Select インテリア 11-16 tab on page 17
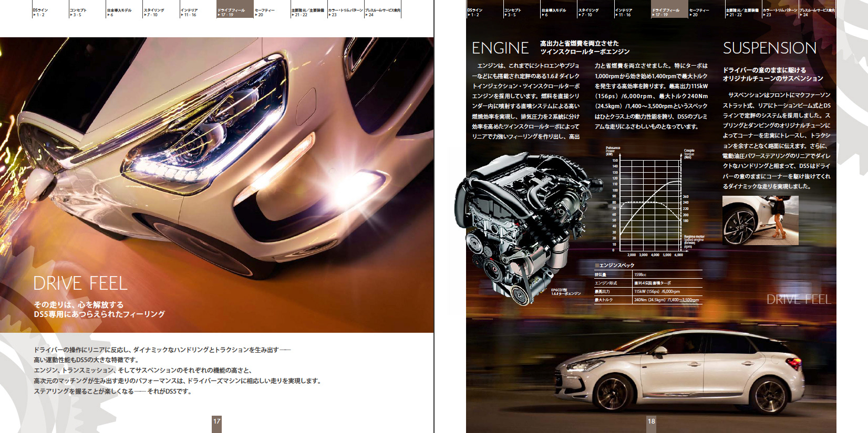 click(198, 10)
